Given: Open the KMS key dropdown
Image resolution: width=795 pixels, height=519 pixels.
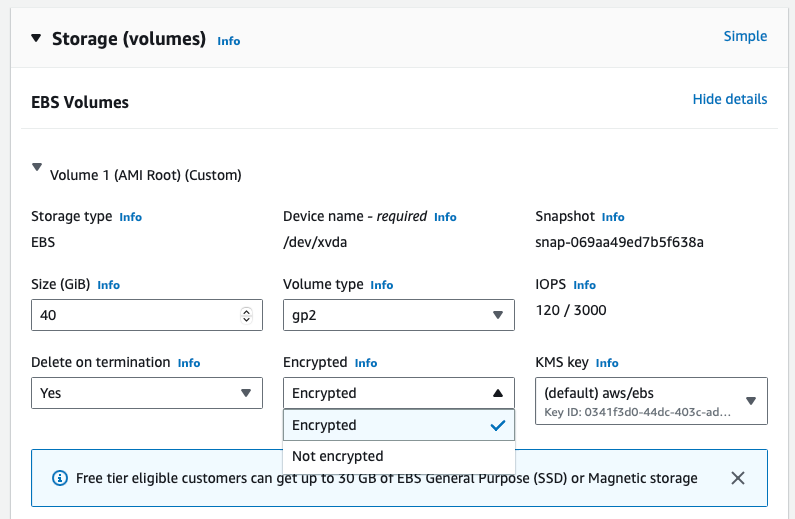Looking at the screenshot, I should pyautogui.click(x=651, y=401).
